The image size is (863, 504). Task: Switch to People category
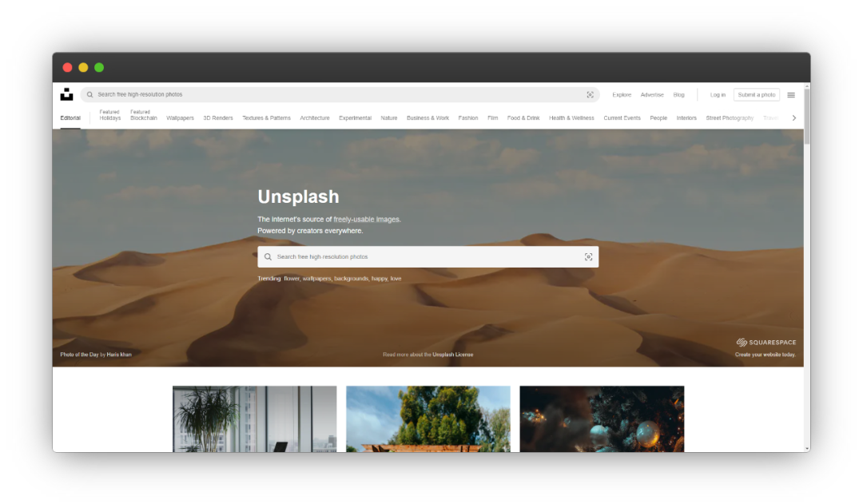658,117
